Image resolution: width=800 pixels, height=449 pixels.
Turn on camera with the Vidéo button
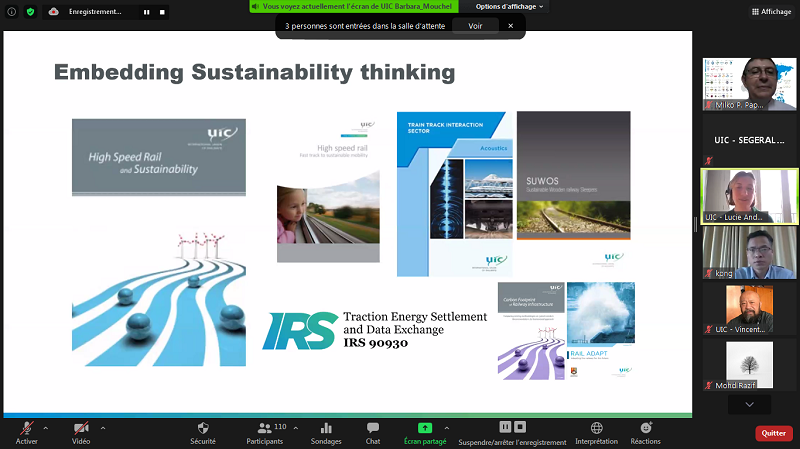coord(81,432)
